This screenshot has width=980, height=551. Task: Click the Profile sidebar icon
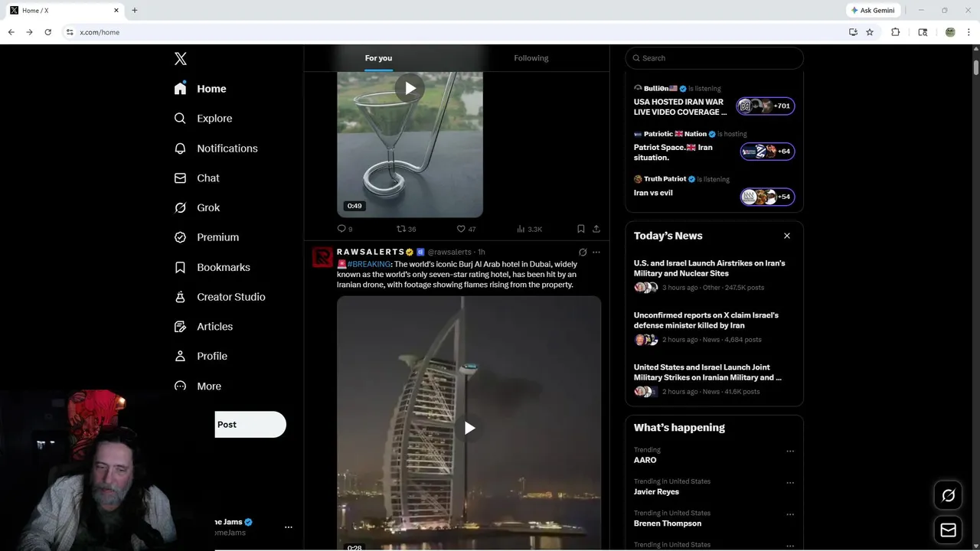tap(181, 356)
